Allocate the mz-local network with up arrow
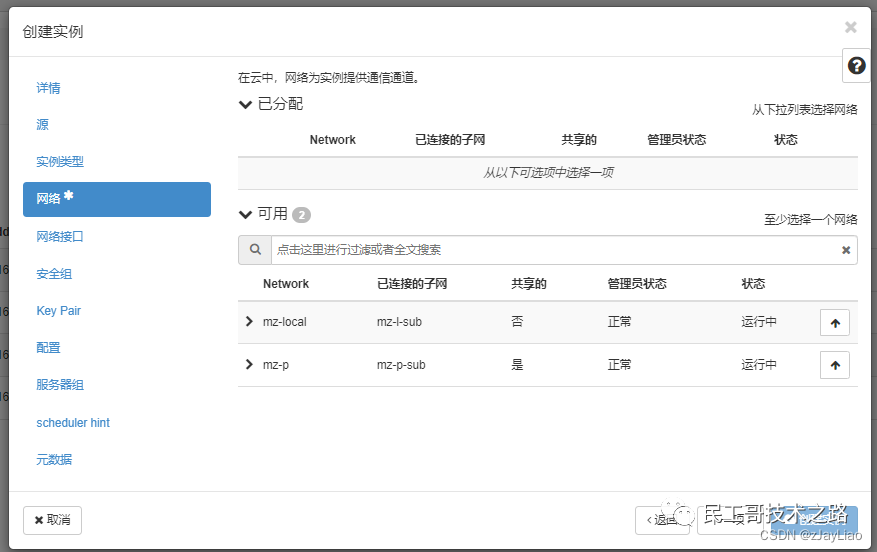Viewport: 877px width, 552px height. coord(834,323)
